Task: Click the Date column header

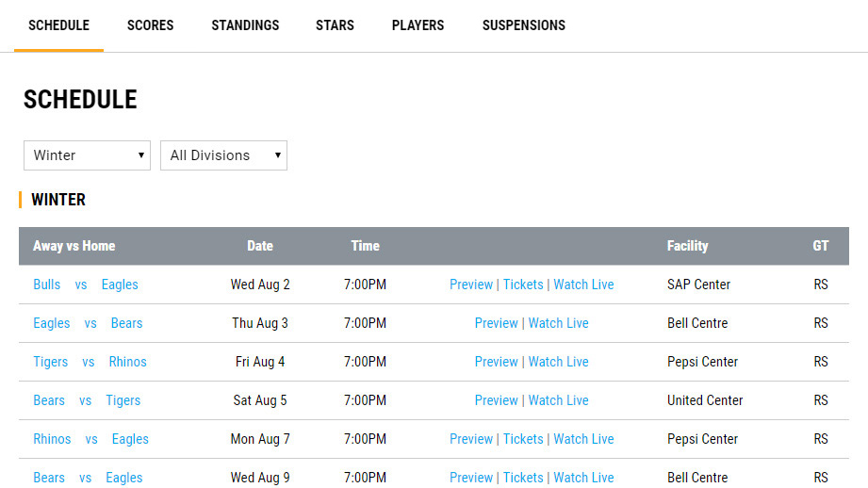Action: click(x=259, y=246)
